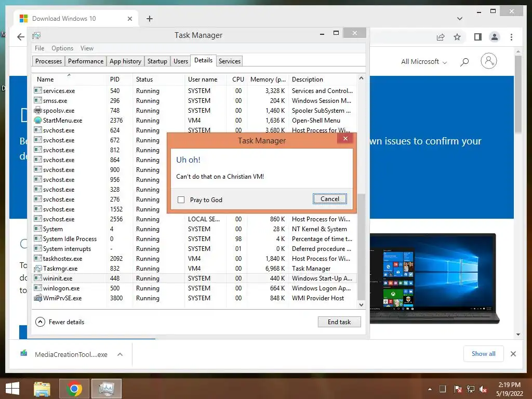
Task: Click the spoolsv.exe printer icon
Action: pos(37,110)
